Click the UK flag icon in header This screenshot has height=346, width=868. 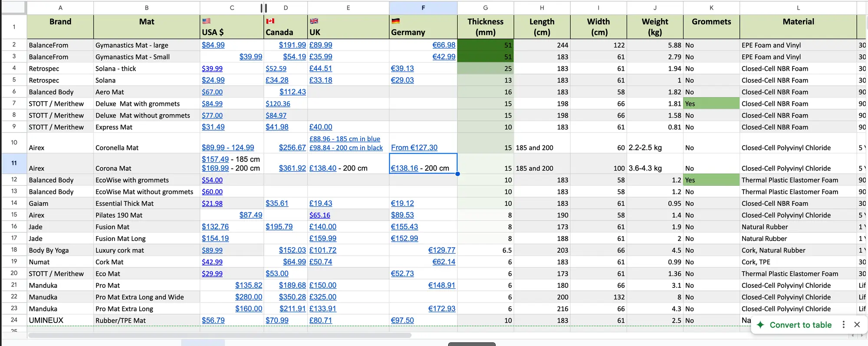(x=314, y=21)
